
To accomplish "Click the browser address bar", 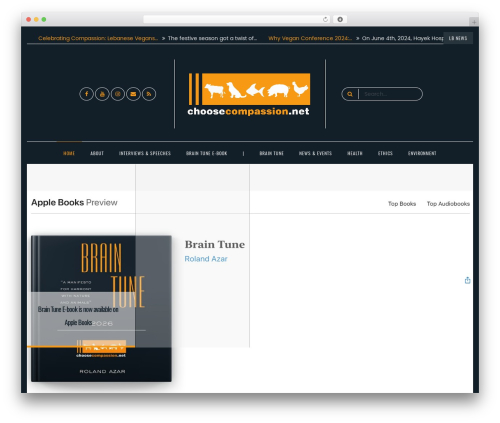I will tap(237, 19).
